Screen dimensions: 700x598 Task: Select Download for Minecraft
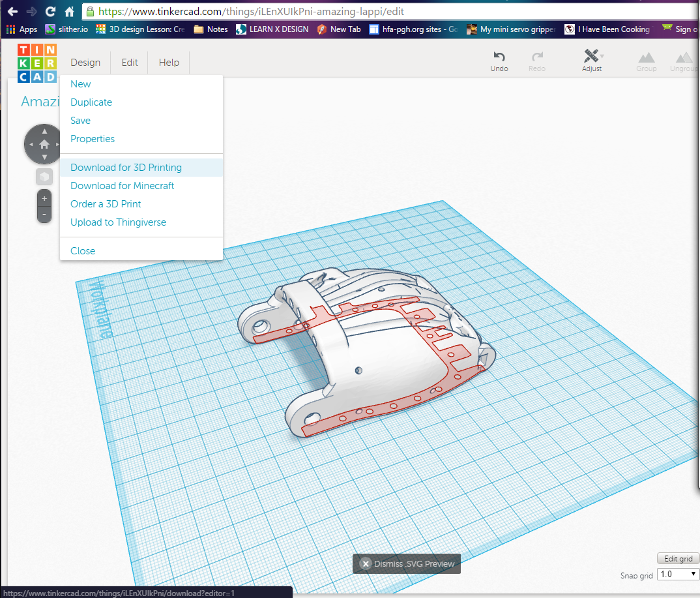pos(141,186)
